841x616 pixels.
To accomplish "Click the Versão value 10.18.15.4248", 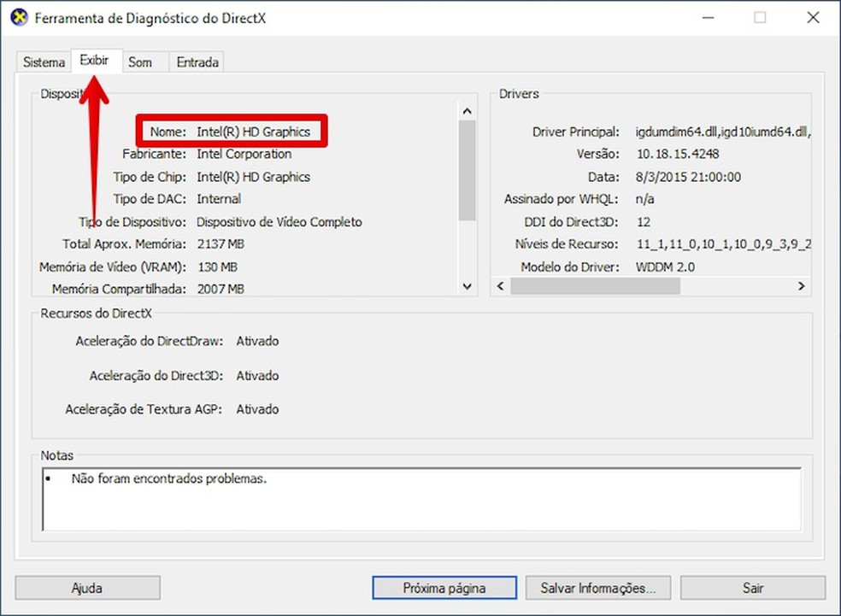I will (678, 154).
